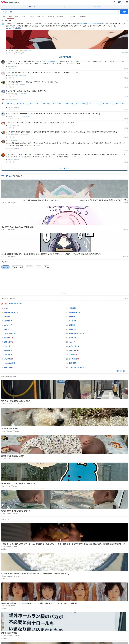Image resolution: width=129 pixels, height=644 pixels.
Task: Retweet the post by @kusanagi_sanagi
Action: point(10,78)
